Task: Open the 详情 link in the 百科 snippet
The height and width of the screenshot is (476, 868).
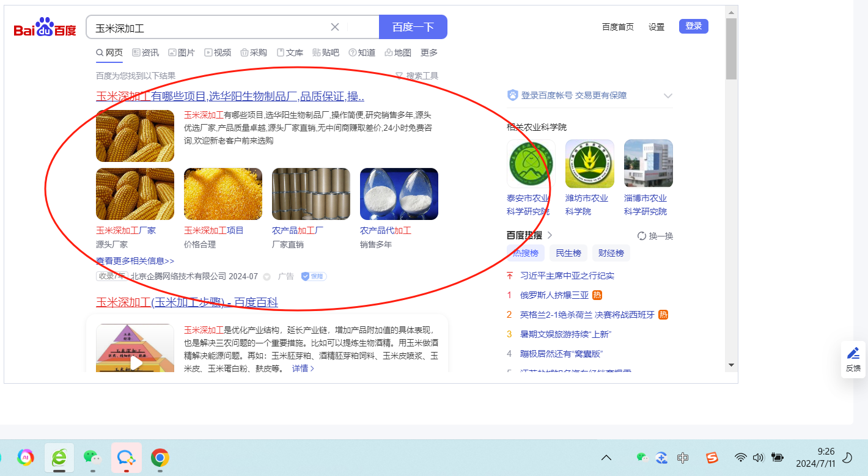Action: (x=303, y=368)
